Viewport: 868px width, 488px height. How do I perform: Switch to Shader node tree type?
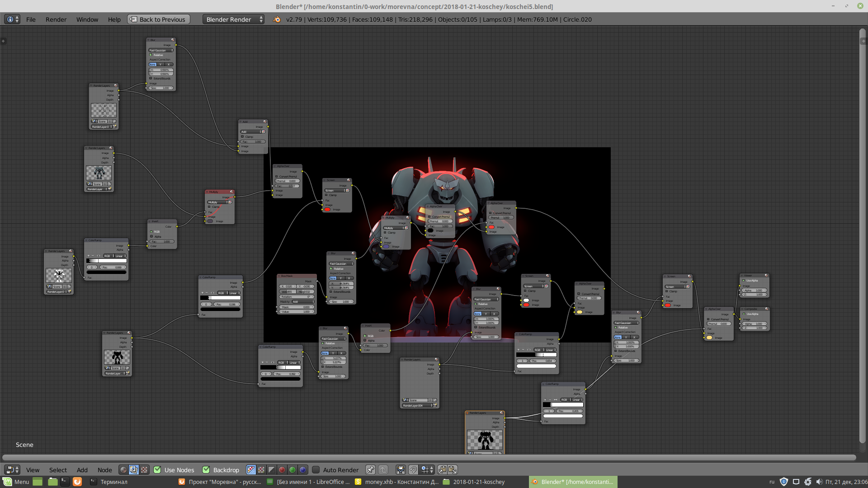[123, 470]
